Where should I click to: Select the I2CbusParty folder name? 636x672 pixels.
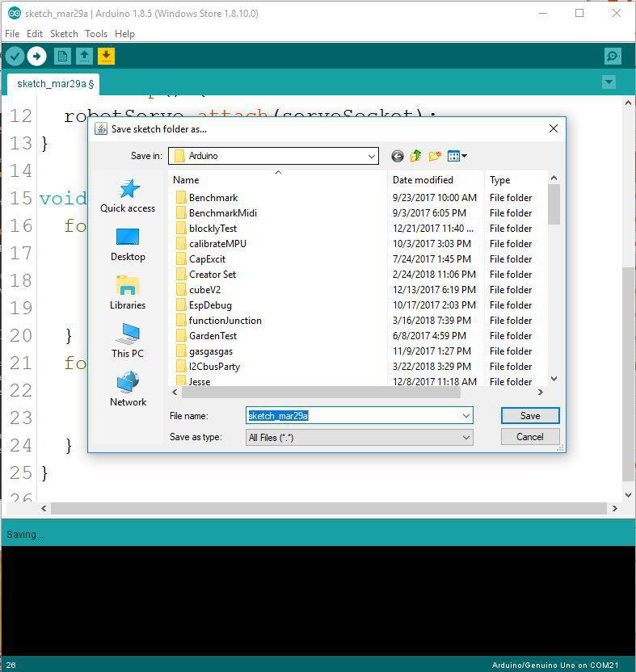pos(214,367)
